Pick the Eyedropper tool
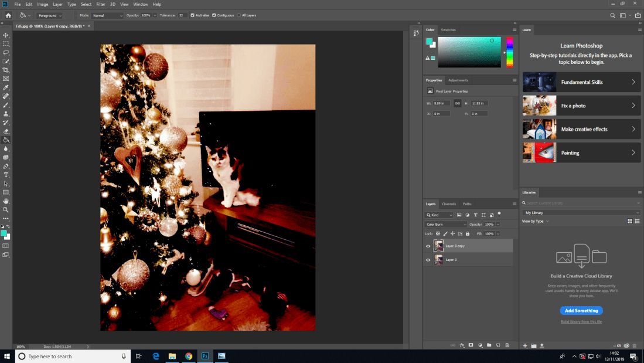 [6, 87]
